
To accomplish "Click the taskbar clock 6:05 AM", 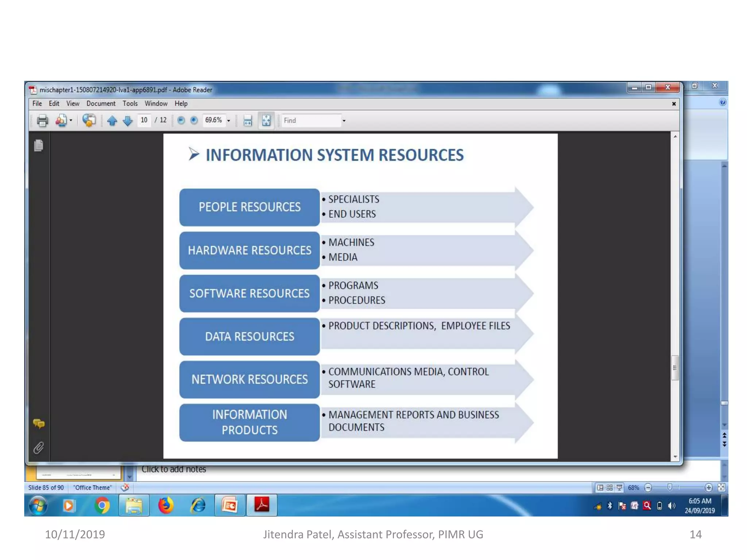I will click(700, 501).
